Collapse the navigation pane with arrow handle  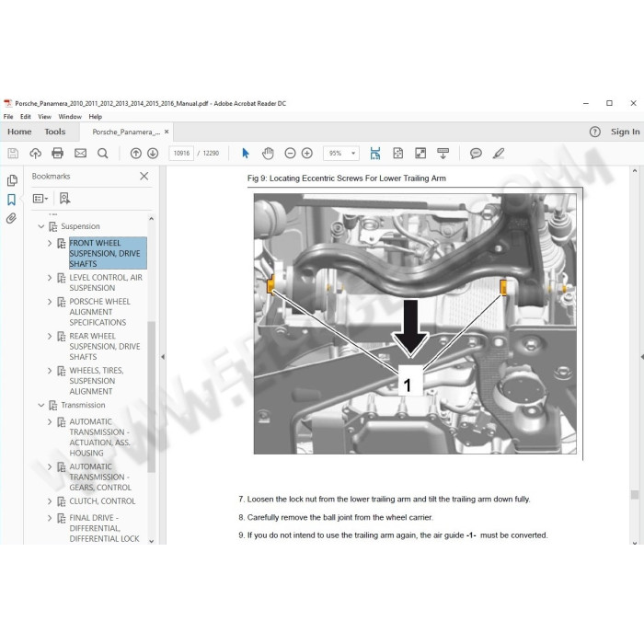click(163, 357)
